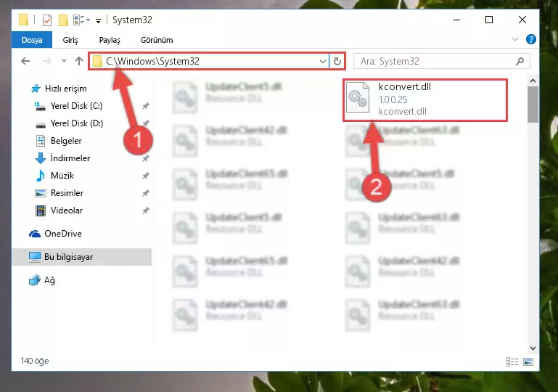558x392 pixels.
Task: Maximize the System32 window
Action: coord(489,20)
